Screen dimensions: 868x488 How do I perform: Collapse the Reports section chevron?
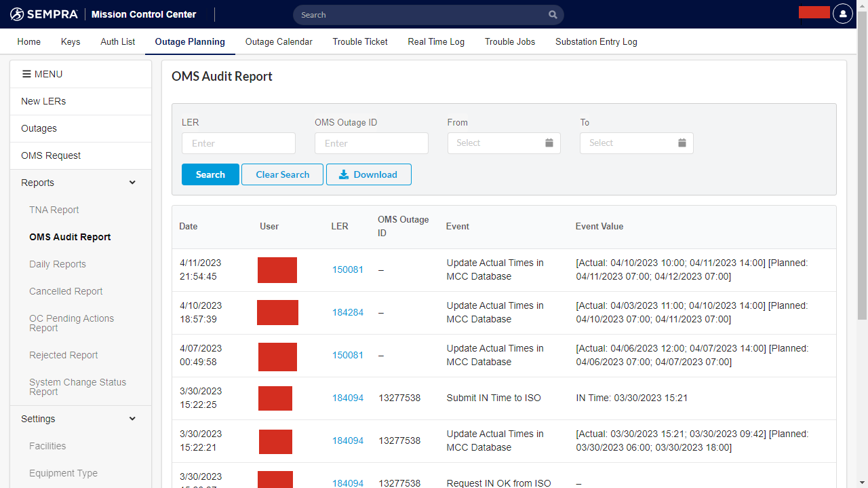click(132, 182)
